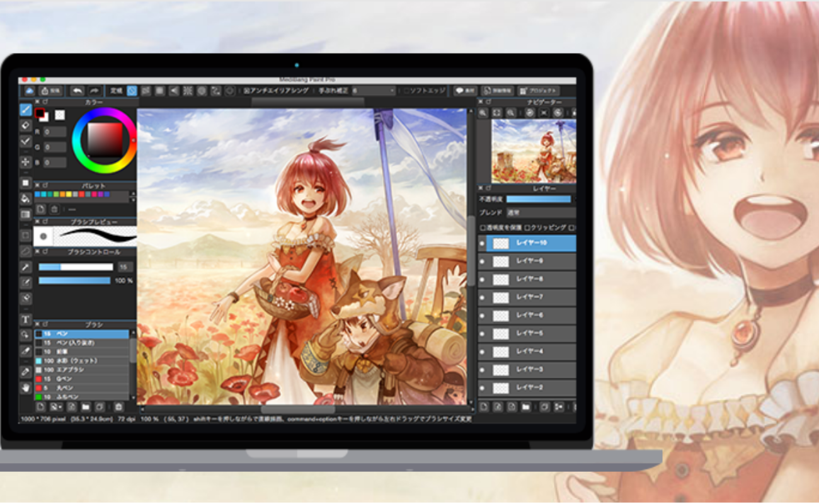The width and height of the screenshot is (819, 504).
Task: Open the cloud save icon
Action: 29,91
